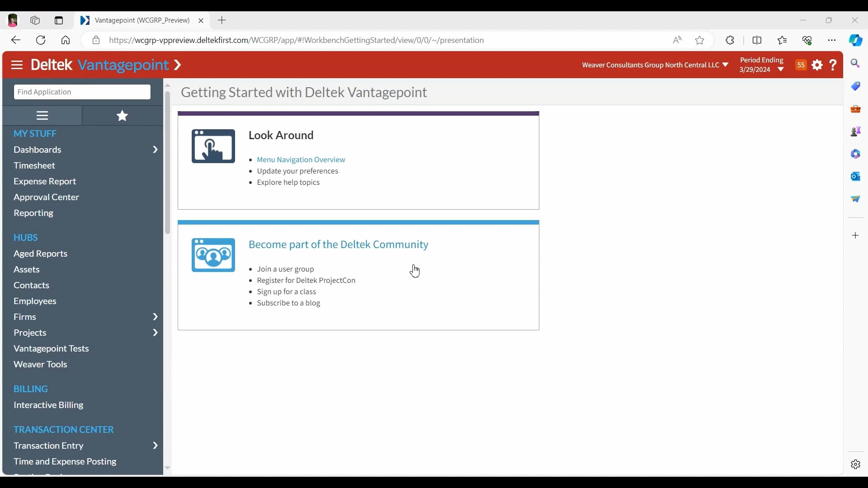This screenshot has width=868, height=488.
Task: Expand the Dashboards submenu arrow
Action: click(x=155, y=150)
